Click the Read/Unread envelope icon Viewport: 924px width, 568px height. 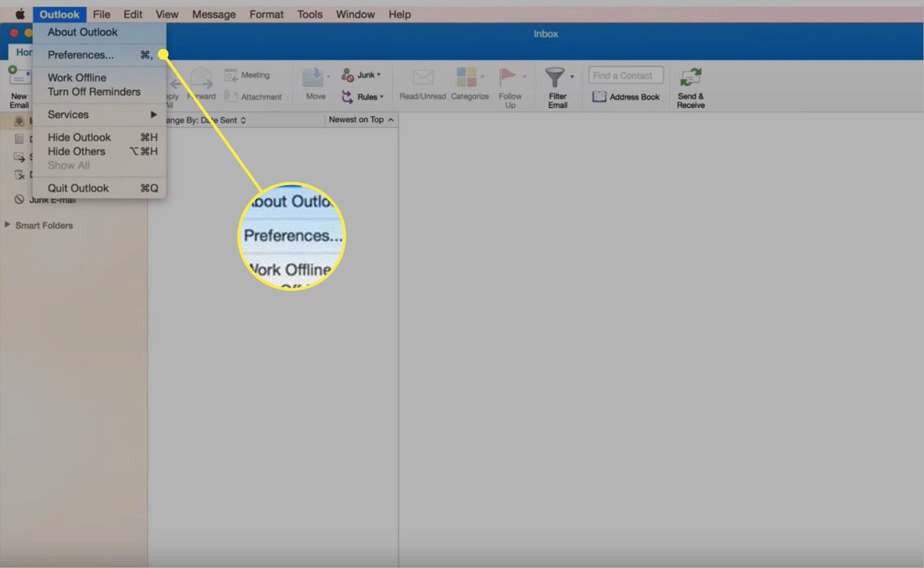pos(423,78)
